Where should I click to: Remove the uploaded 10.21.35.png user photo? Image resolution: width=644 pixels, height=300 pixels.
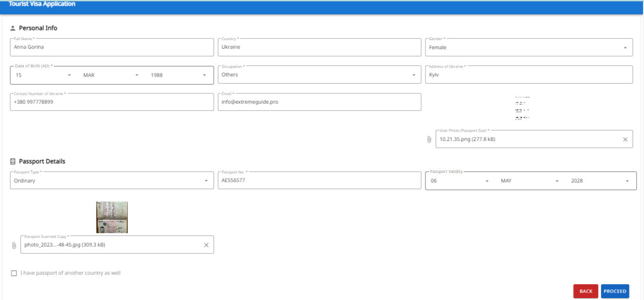625,139
